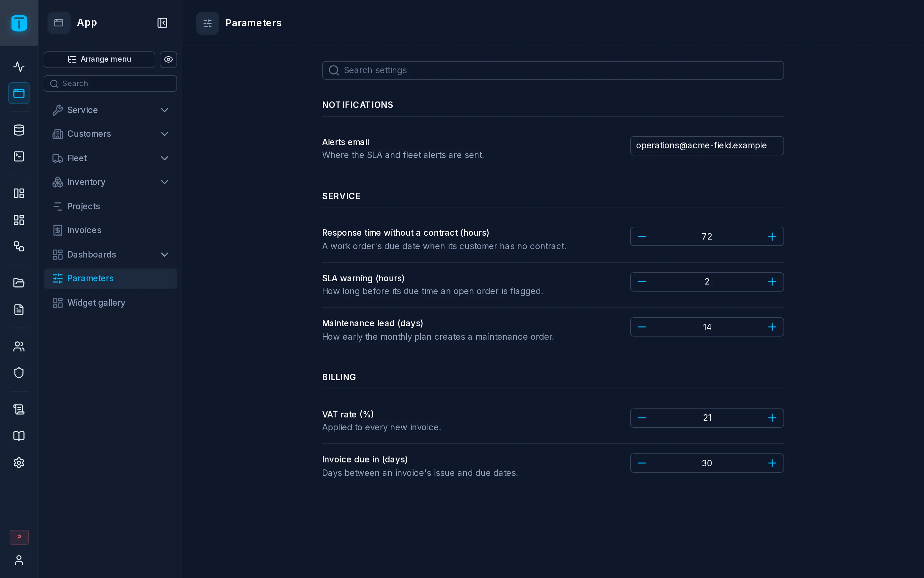Open Invoices in the sidebar
This screenshot has height=578, width=924.
point(110,230)
